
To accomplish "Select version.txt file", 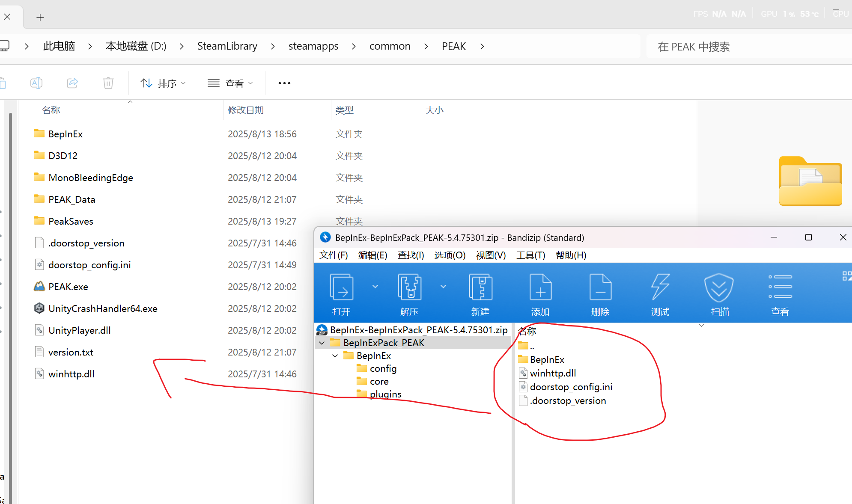I will [x=71, y=352].
